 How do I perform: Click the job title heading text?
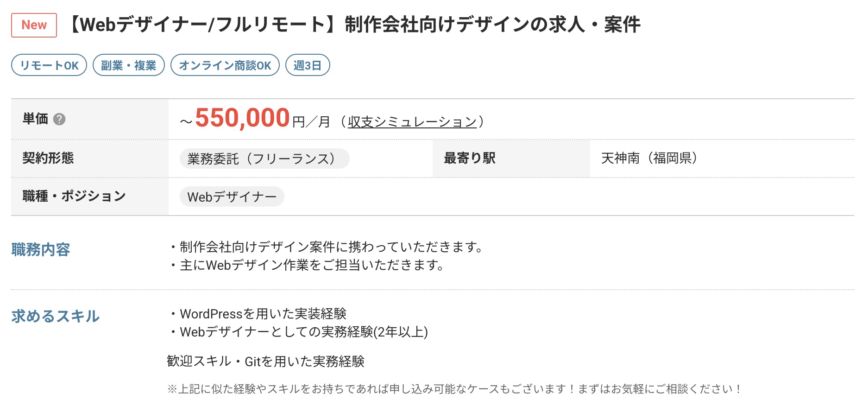[354, 25]
